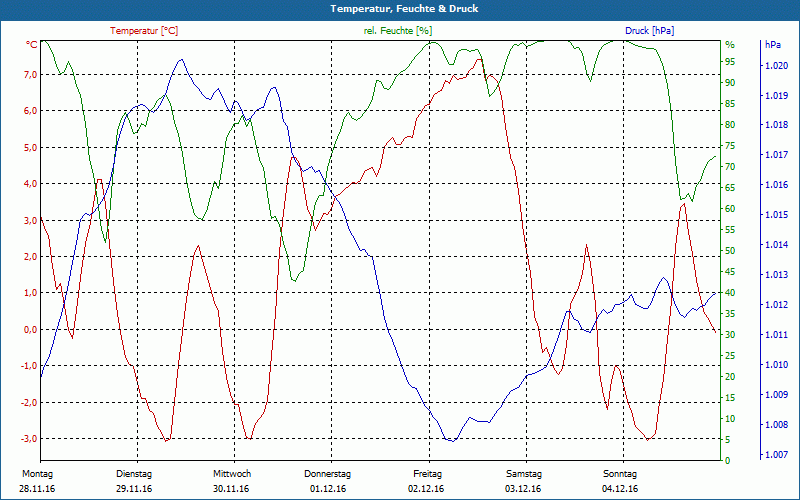This screenshot has width=800, height=500.
Task: Click the '1.014' pressure axis value
Action: pyautogui.click(x=776, y=245)
